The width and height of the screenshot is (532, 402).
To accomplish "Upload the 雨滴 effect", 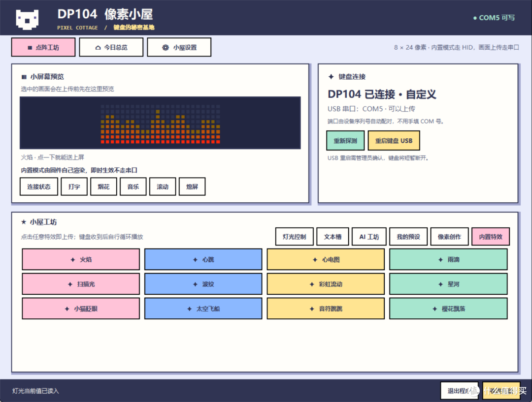I will [448, 260].
